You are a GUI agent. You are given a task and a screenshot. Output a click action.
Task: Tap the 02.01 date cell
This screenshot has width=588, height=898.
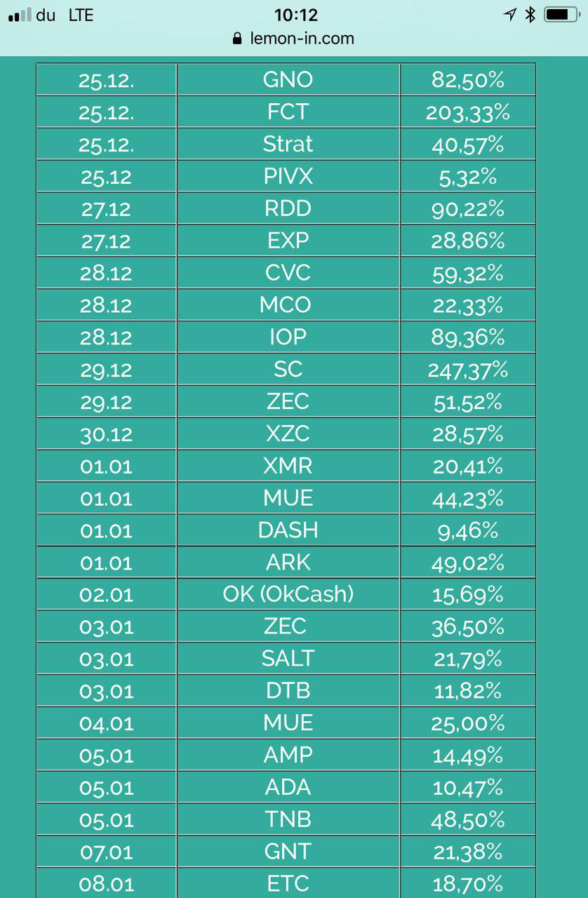click(107, 594)
